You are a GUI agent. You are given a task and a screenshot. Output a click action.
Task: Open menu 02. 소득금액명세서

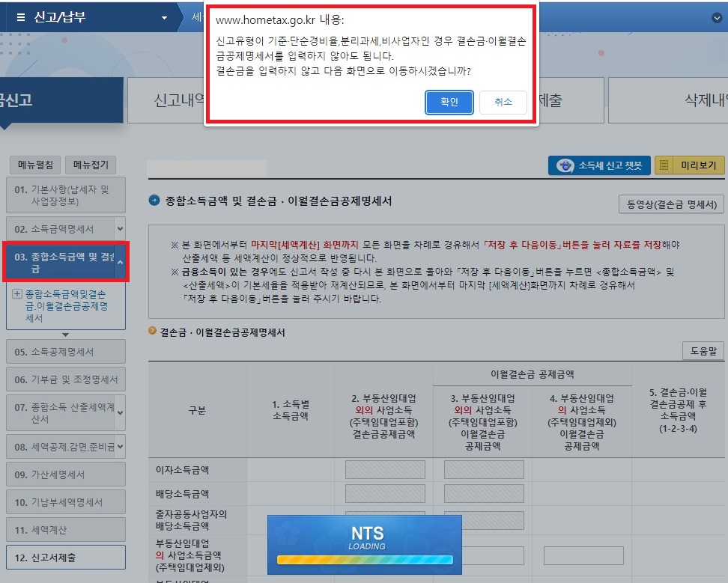pyautogui.click(x=61, y=229)
